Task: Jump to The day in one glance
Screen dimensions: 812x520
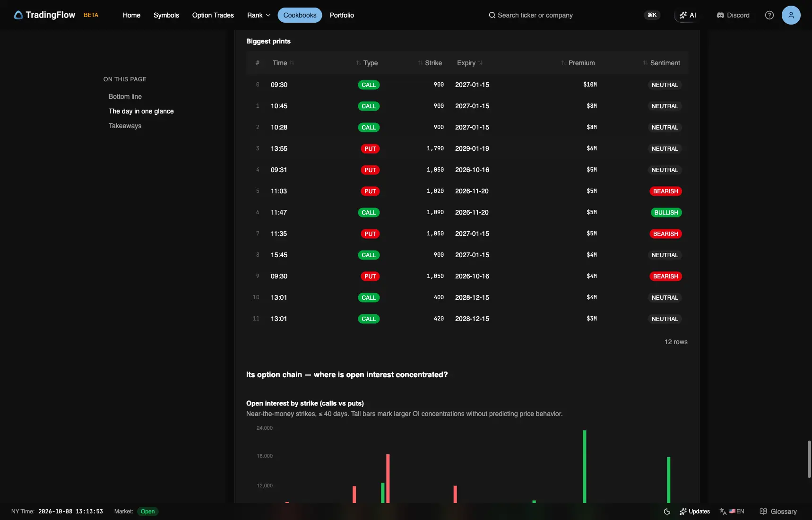Action: pos(141,111)
